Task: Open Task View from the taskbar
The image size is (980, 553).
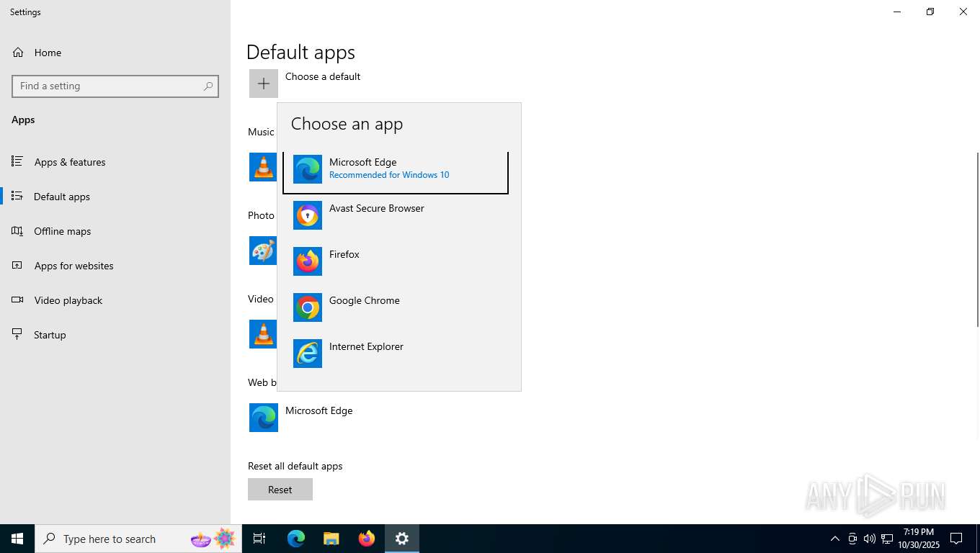Action: coord(259,539)
